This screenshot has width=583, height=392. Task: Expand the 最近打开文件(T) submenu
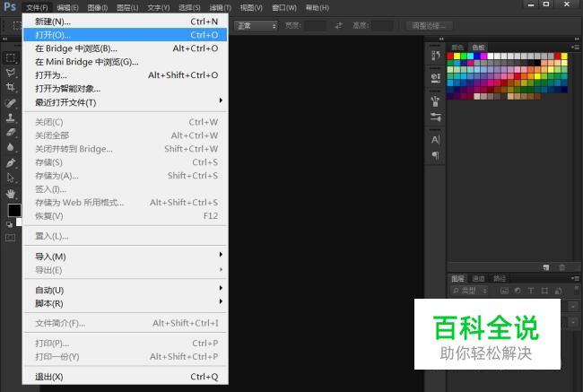click(126, 102)
